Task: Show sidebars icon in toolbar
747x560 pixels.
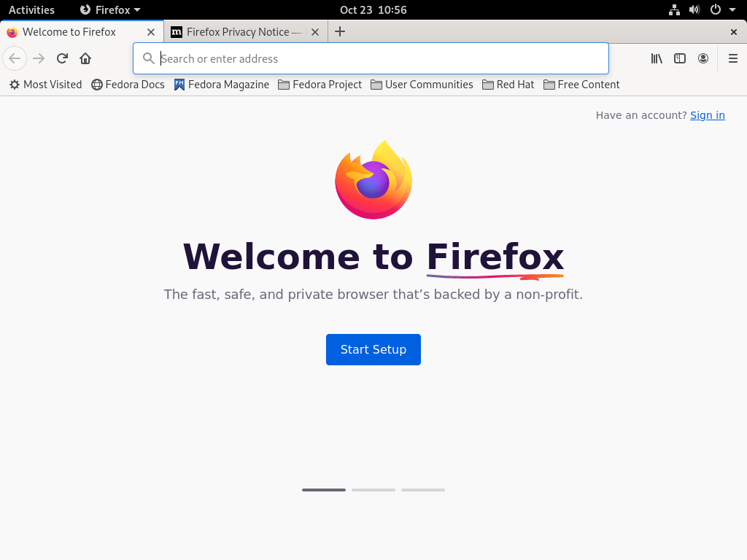Action: (680, 58)
